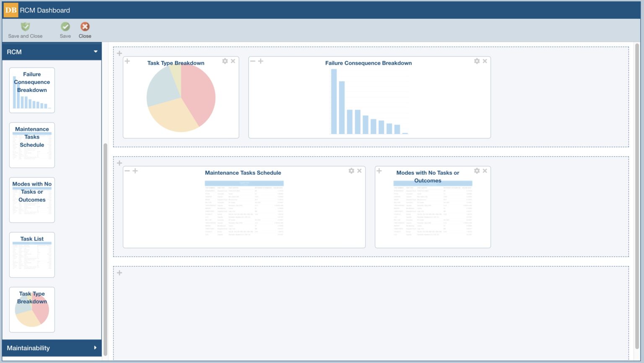Open settings for Failure Consequence Breakdown widget
Screen dimensions: 644x363
[477, 61]
